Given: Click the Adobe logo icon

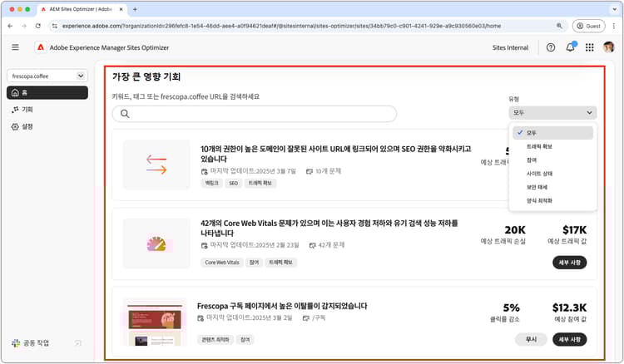Looking at the screenshot, I should [x=41, y=47].
